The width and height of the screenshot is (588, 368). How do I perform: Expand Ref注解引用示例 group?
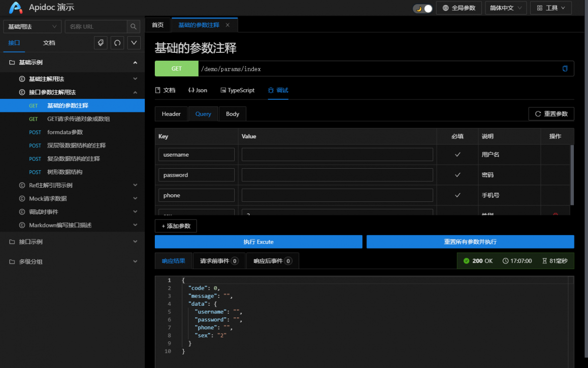pyautogui.click(x=72, y=185)
